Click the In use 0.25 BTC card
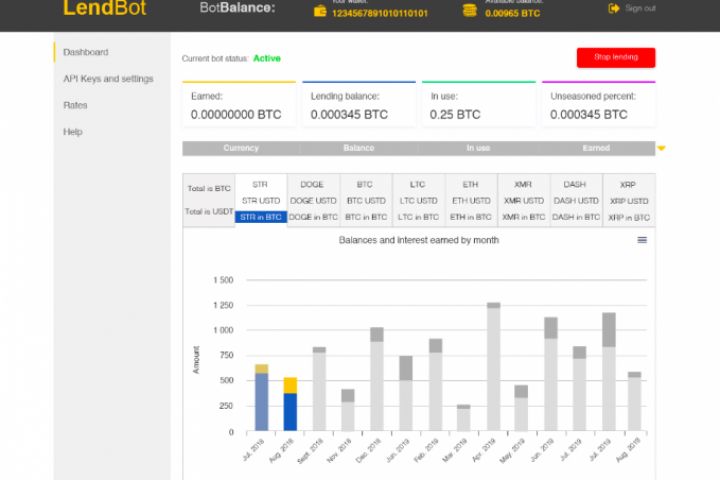Viewport: 720px width, 480px height. point(478,105)
